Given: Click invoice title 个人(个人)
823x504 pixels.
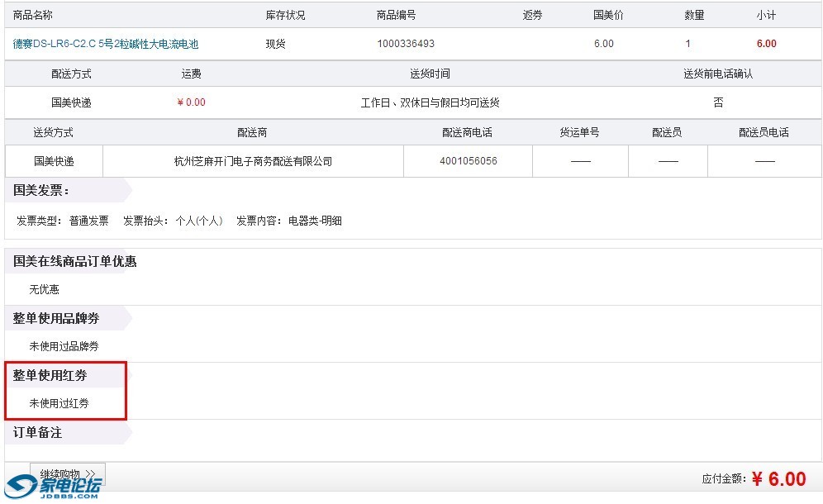Looking at the screenshot, I should click(x=199, y=221).
